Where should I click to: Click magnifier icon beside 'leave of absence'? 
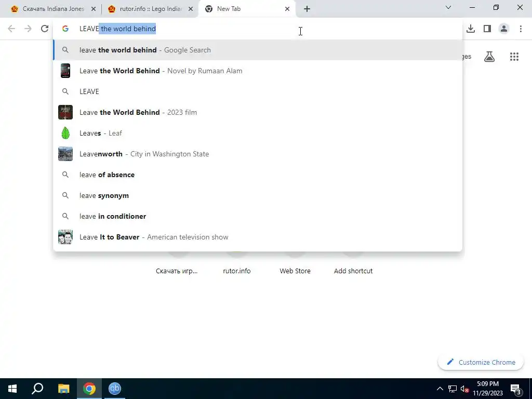(65, 175)
